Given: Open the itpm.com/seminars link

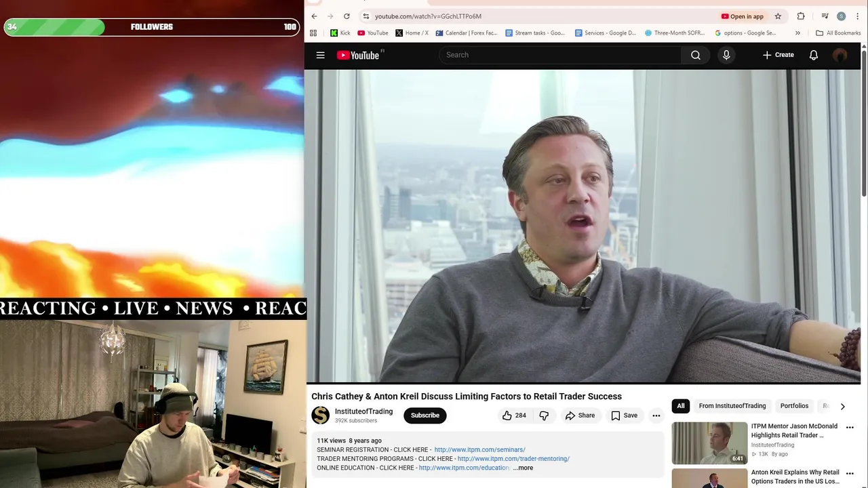Looking at the screenshot, I should (479, 449).
